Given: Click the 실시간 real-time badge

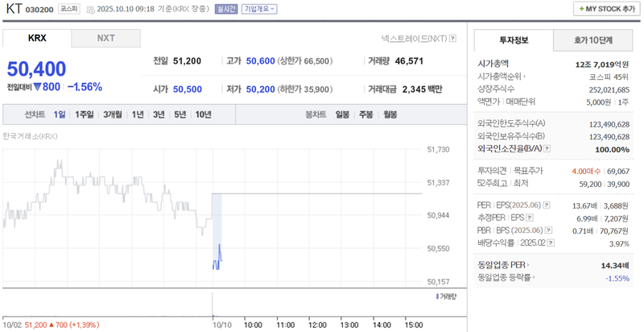Looking at the screenshot, I should pos(227,9).
